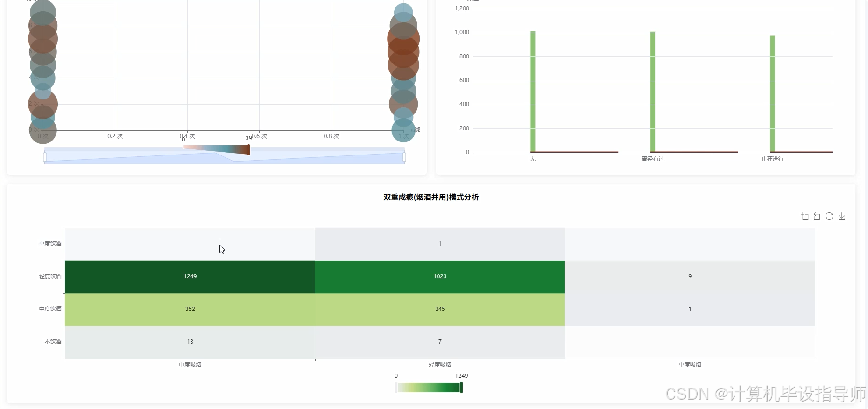
Task: Click the 重度饮酒 row label
Action: (x=50, y=244)
